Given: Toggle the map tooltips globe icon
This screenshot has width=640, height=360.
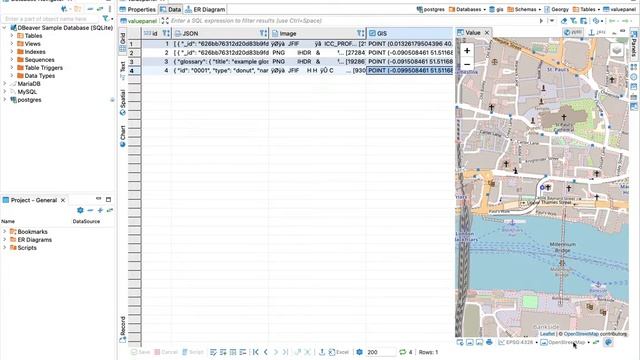Looking at the screenshot, I should (x=608, y=342).
